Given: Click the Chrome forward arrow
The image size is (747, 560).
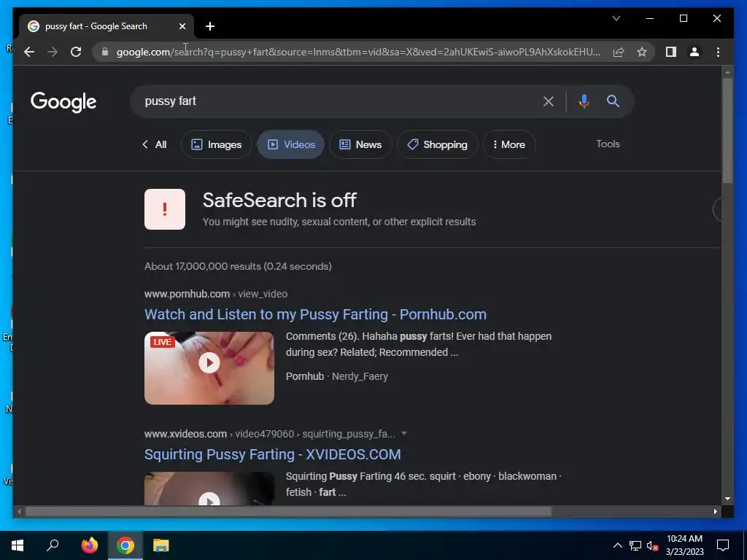Looking at the screenshot, I should 53,52.
